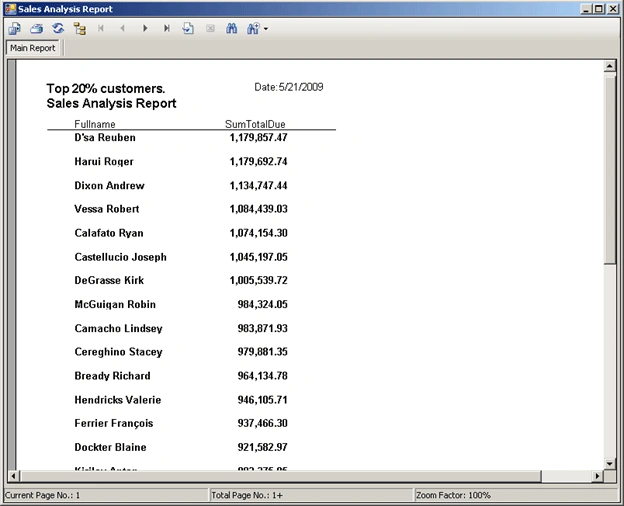Image resolution: width=624 pixels, height=506 pixels.
Task: Select the name Dixon Andrew
Action: click(x=109, y=186)
